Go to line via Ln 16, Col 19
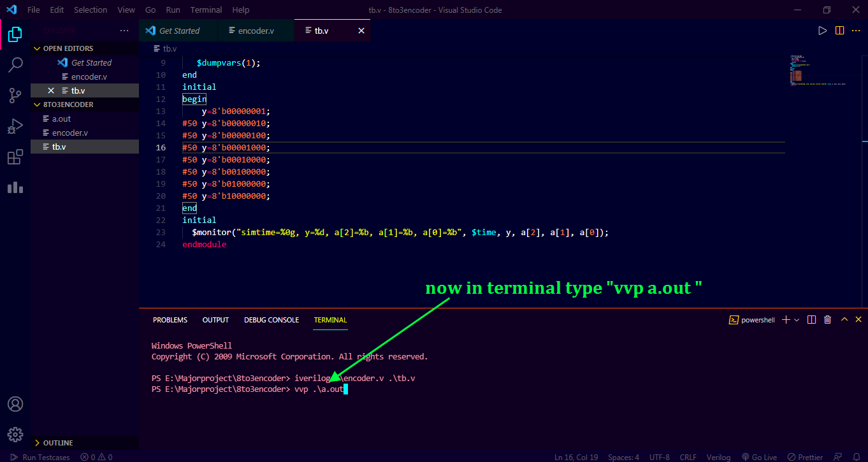868x462 pixels. tap(576, 457)
